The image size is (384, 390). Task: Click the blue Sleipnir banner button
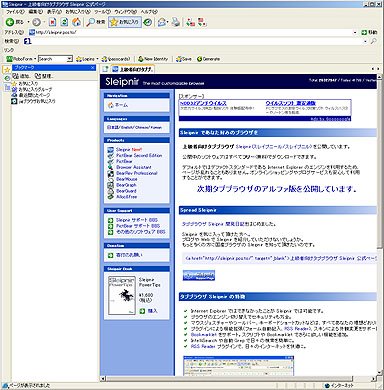(x=199, y=275)
